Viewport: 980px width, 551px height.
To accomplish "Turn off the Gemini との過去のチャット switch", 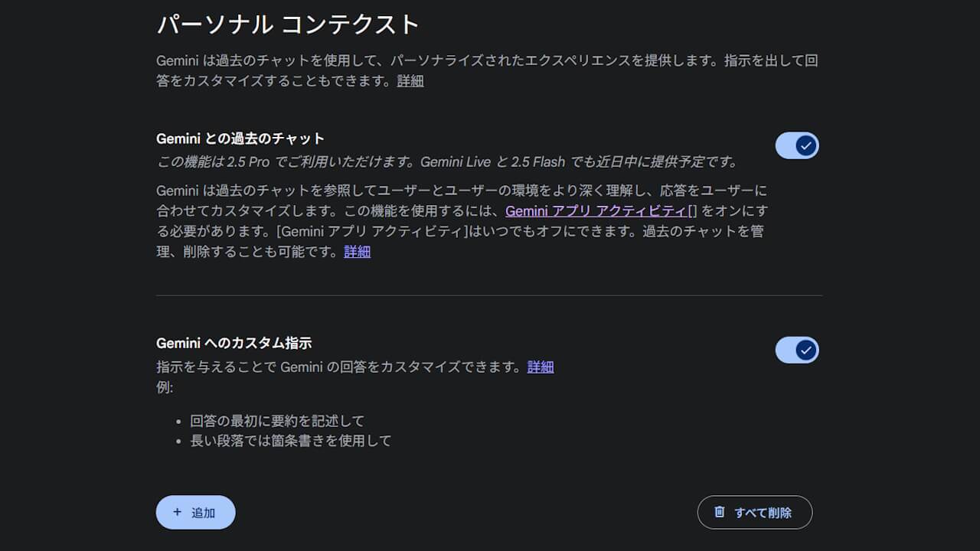I will (x=797, y=145).
